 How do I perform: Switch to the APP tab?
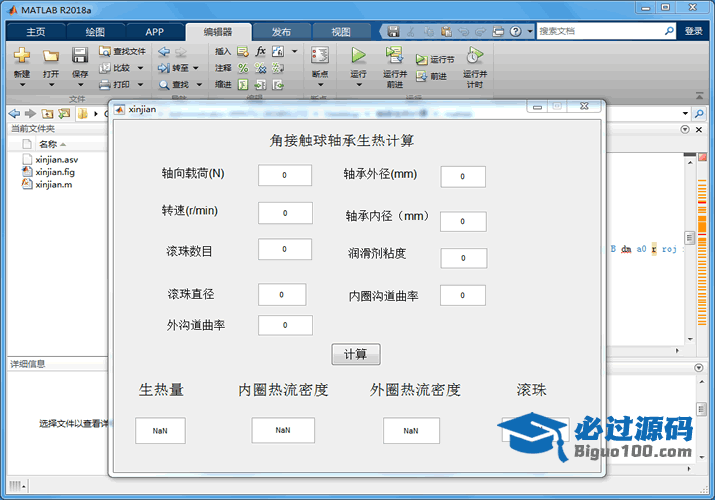[x=155, y=32]
